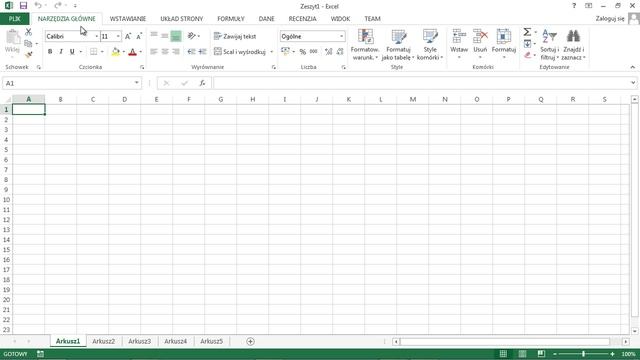The image size is (640, 360).
Task: Click the Clear eraser icon
Action: [x=527, y=55]
